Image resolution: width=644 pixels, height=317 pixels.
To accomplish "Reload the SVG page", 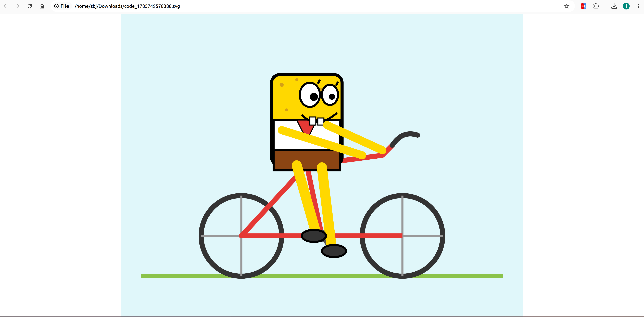I will click(x=30, y=6).
